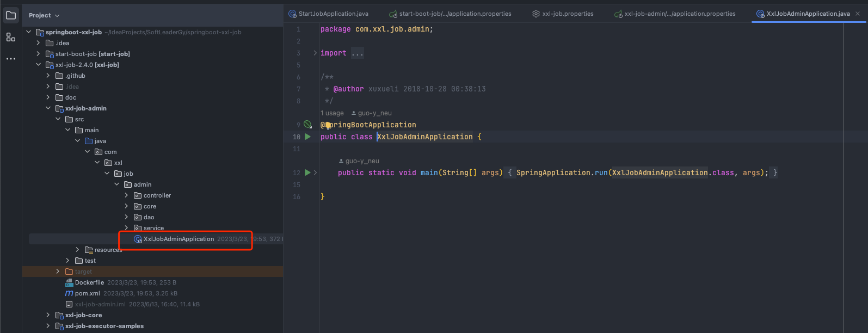Click the "1 usage" inlay hint
868x333 pixels.
pos(332,113)
